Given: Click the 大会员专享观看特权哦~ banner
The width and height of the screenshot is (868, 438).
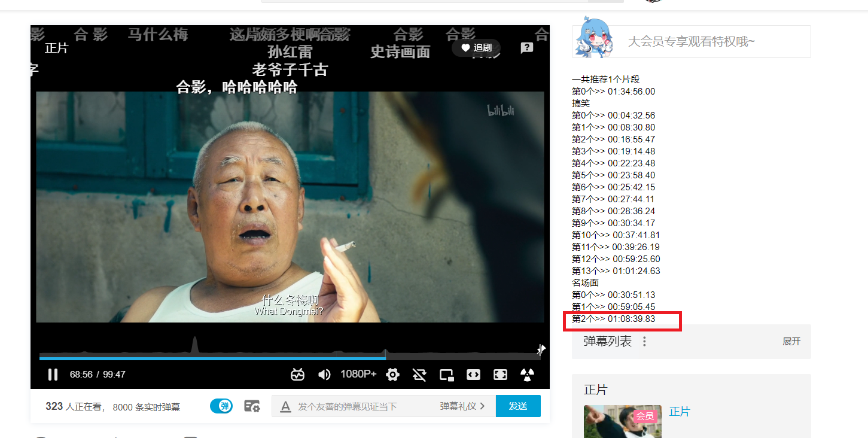Looking at the screenshot, I should (692, 41).
